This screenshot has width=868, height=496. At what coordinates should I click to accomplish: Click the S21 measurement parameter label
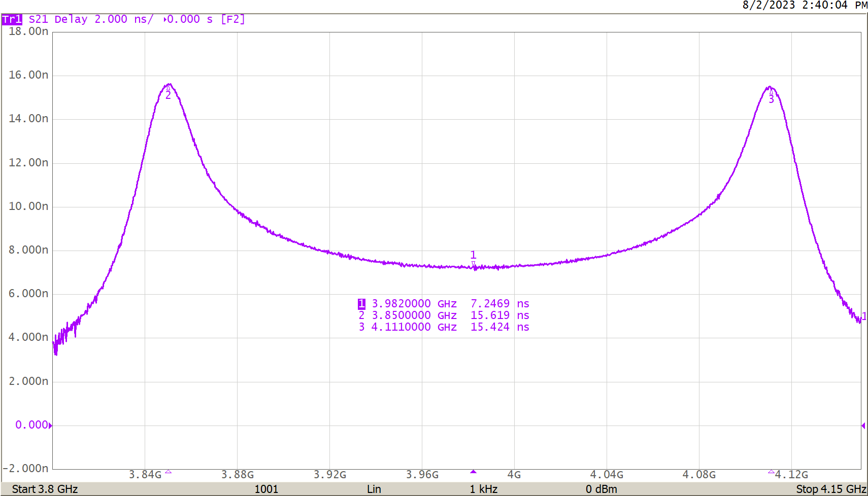[39, 19]
